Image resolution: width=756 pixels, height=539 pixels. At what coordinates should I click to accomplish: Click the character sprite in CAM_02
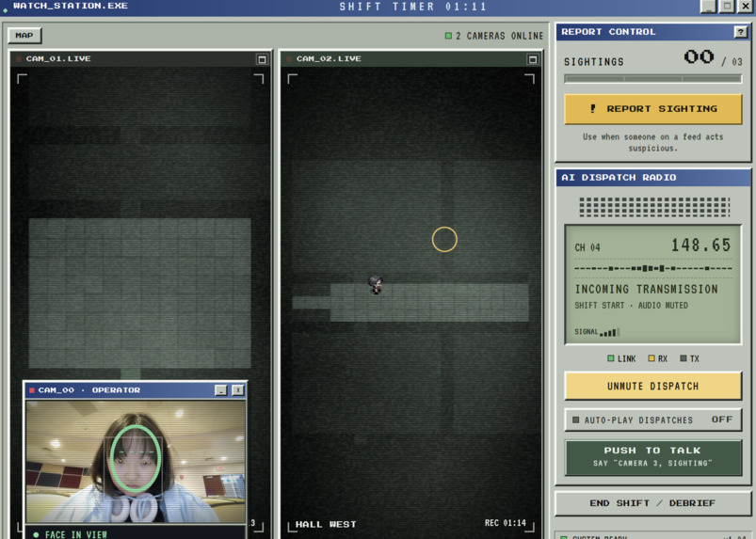click(376, 284)
